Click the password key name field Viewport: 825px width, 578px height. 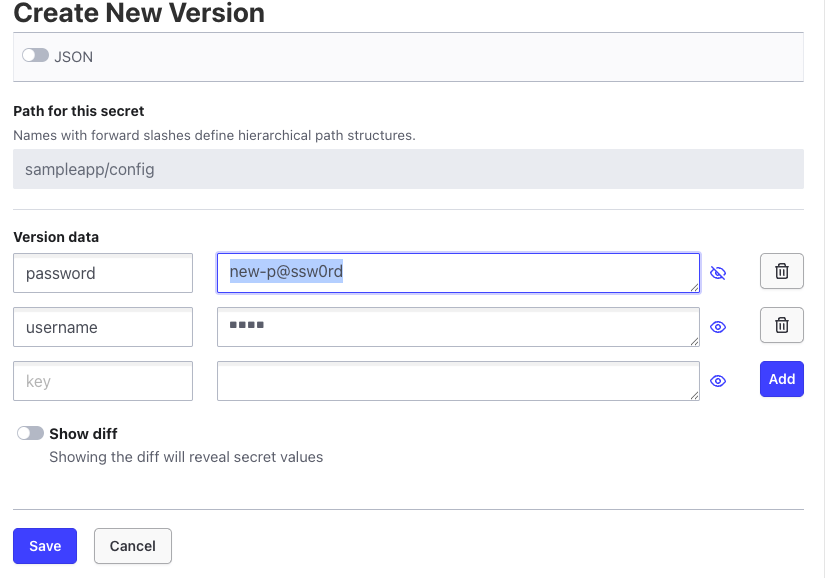coord(103,273)
